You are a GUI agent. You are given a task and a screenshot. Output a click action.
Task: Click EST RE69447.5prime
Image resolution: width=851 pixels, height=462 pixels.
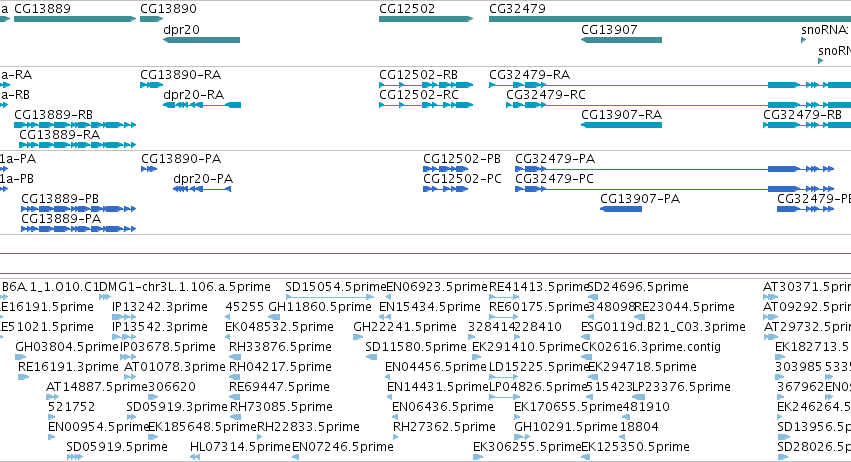279,387
